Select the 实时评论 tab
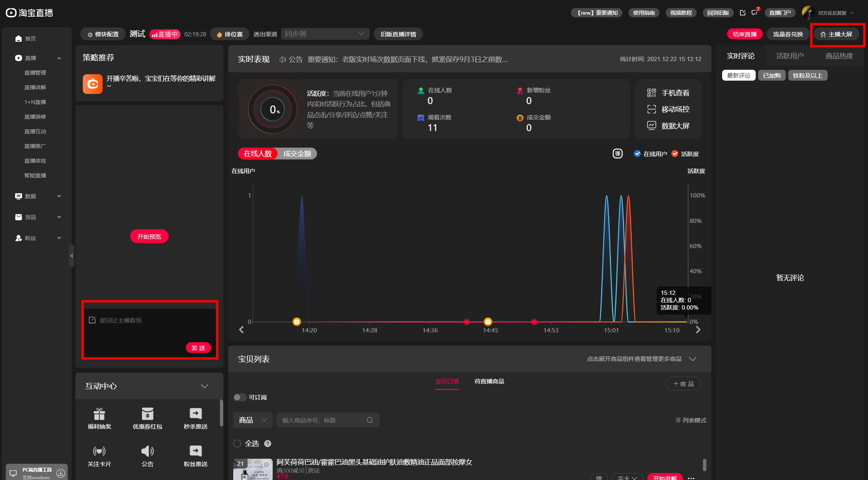The width and height of the screenshot is (868, 480). [x=740, y=56]
